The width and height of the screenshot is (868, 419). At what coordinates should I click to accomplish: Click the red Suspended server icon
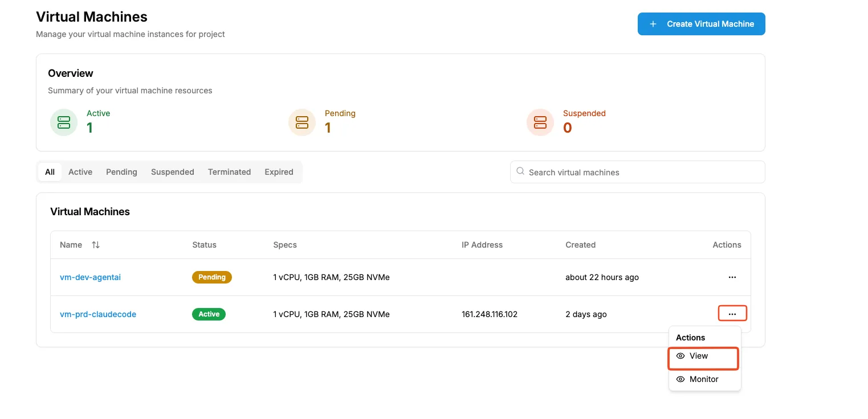540,122
